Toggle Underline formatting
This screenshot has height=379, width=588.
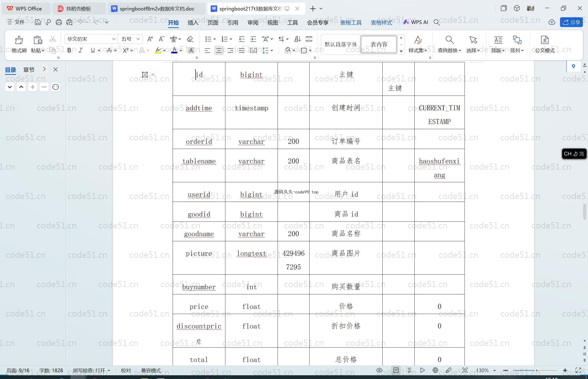point(93,50)
